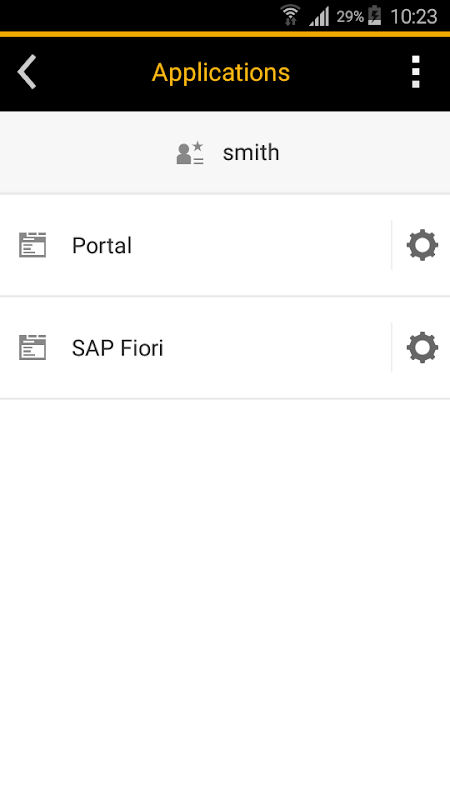The width and height of the screenshot is (450, 800).
Task: Open settings gear for SAP Fiori
Action: (x=422, y=348)
